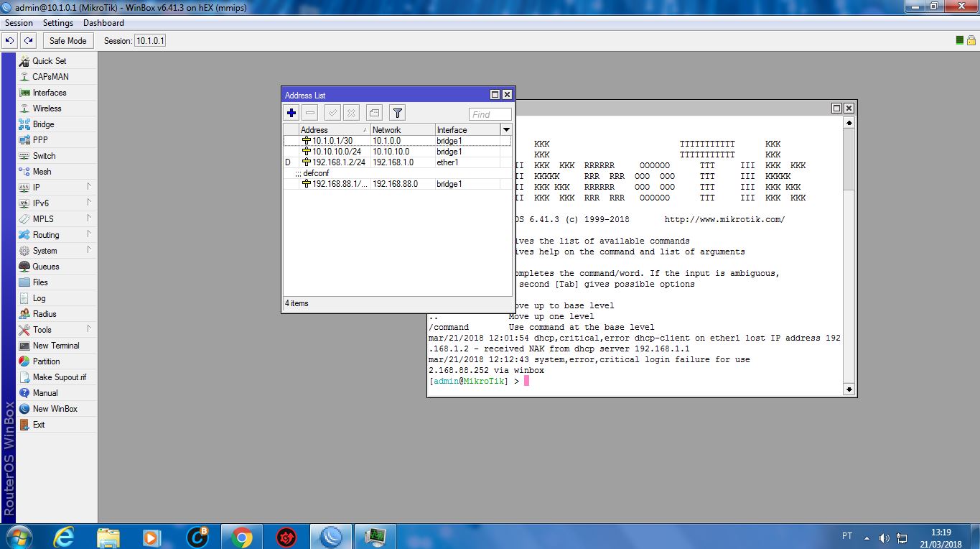Viewport: 980px width, 549px height.
Task: Open the Dashboard menu
Action: pos(103,23)
